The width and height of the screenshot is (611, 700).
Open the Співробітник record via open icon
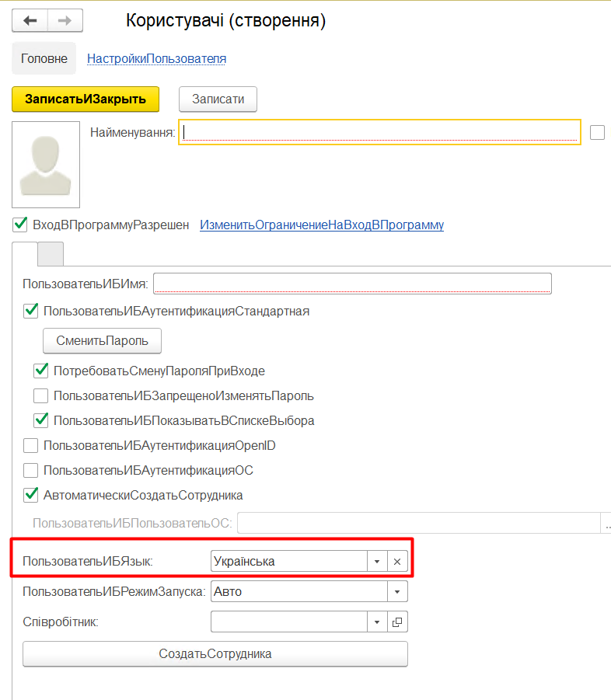[397, 622]
